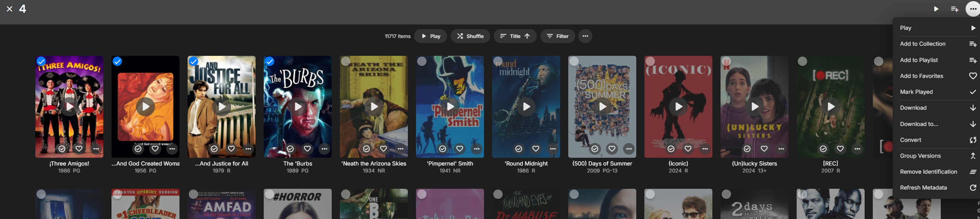Open the top-right three-dot more menu

coord(973,9)
